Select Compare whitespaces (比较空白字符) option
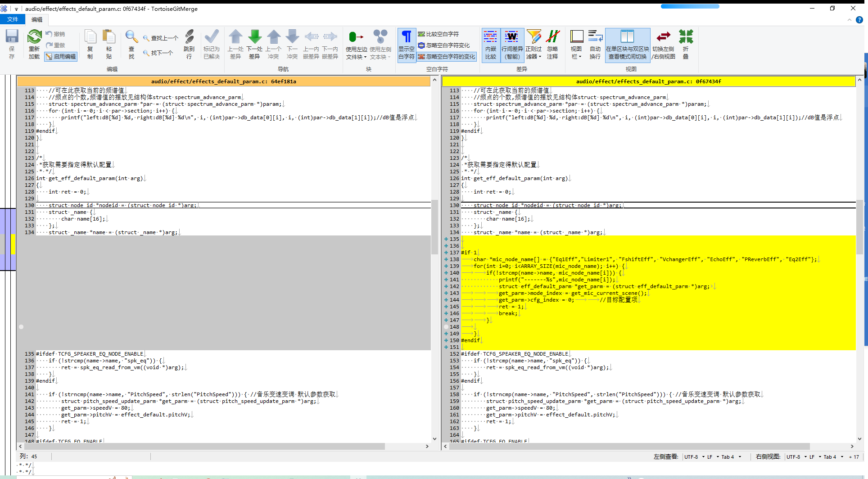Screen dimensions: 868x479 pos(439,34)
